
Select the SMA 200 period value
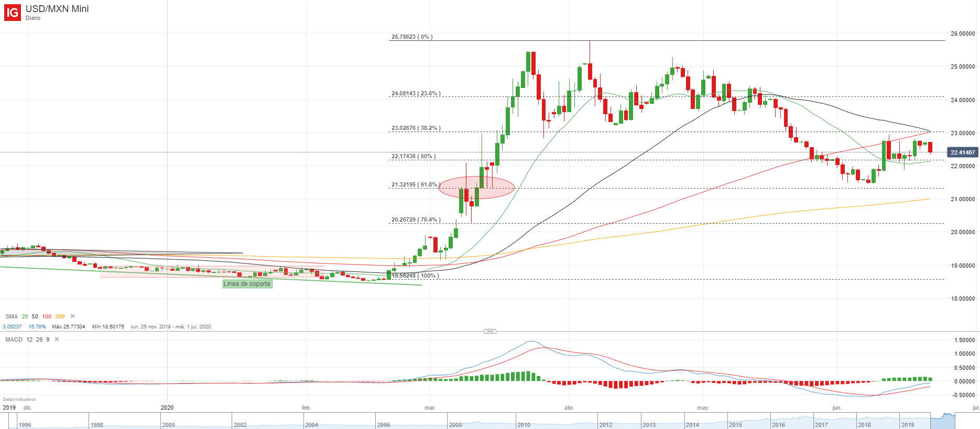point(60,316)
